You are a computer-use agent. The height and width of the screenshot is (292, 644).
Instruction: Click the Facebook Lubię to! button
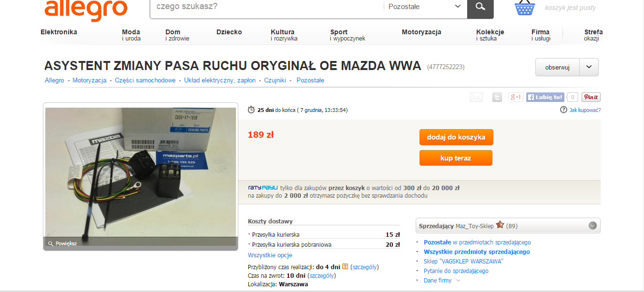coord(545,97)
